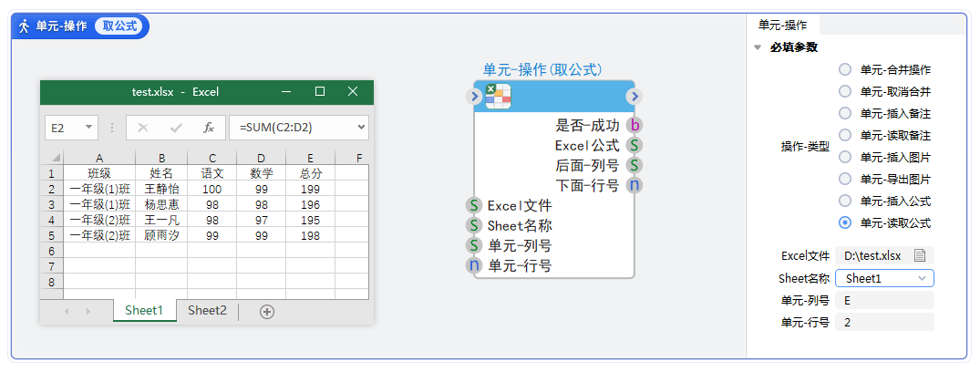Select the 单元-合并操作 radio option
Screen dimensions: 980x372
[x=845, y=69]
